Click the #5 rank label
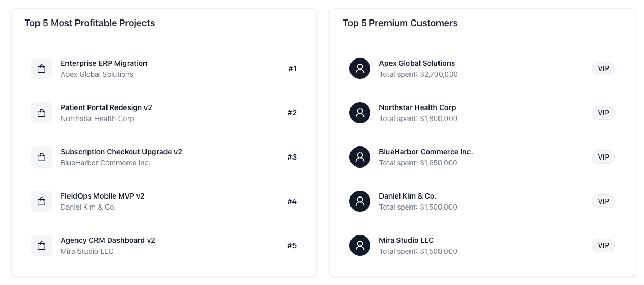The height and width of the screenshot is (285, 644). click(292, 245)
